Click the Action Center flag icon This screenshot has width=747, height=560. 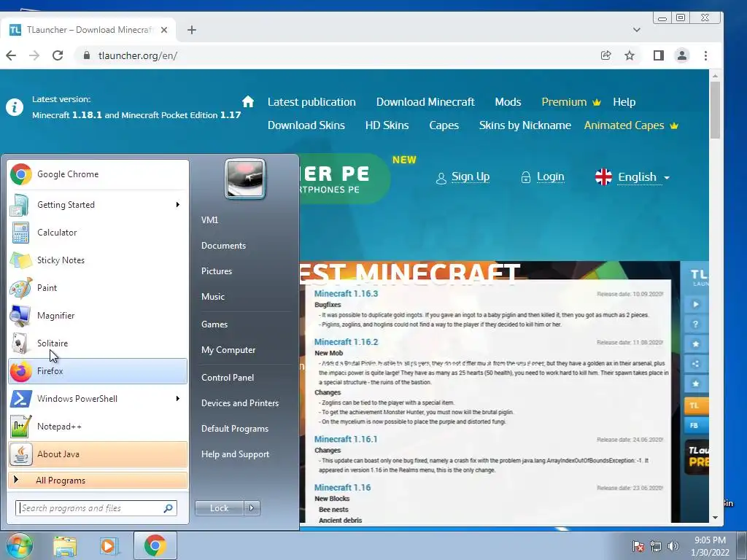[638, 546]
